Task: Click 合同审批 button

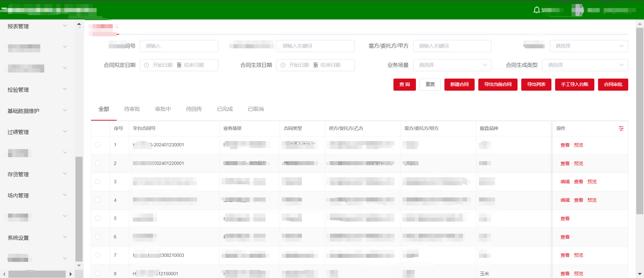Action: (613, 85)
